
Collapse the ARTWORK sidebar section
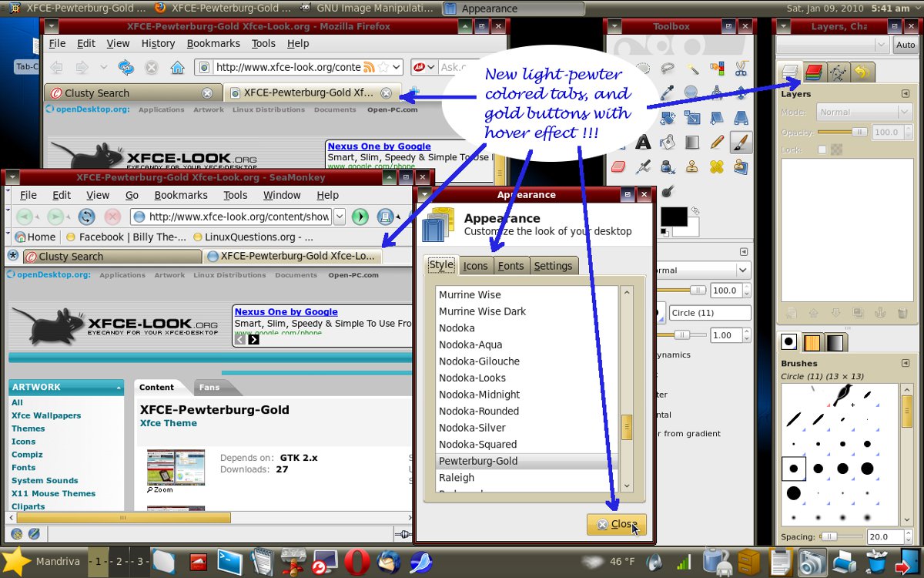119,388
